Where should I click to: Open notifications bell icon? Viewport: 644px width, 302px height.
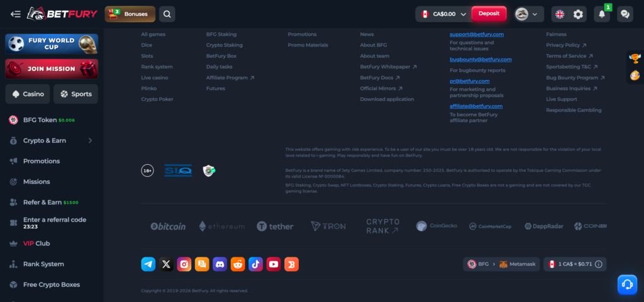[602, 14]
